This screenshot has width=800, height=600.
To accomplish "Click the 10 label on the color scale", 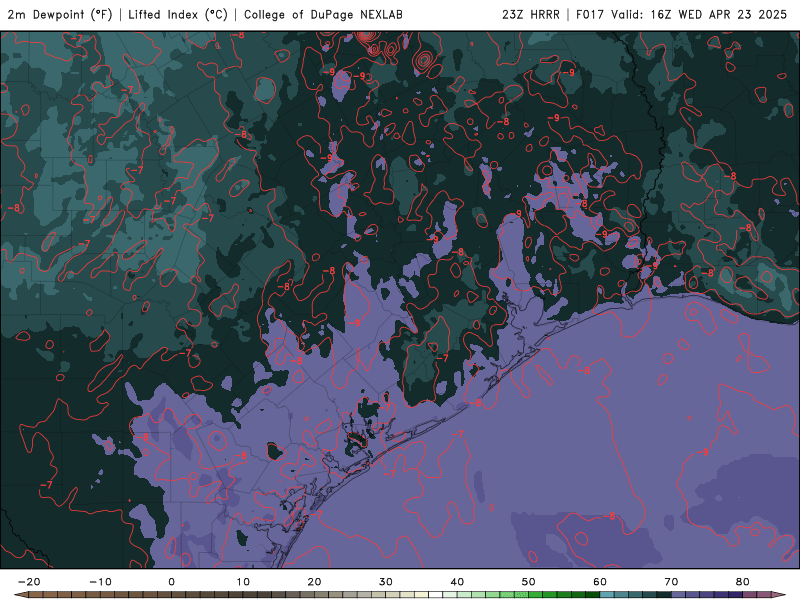I will [243, 582].
